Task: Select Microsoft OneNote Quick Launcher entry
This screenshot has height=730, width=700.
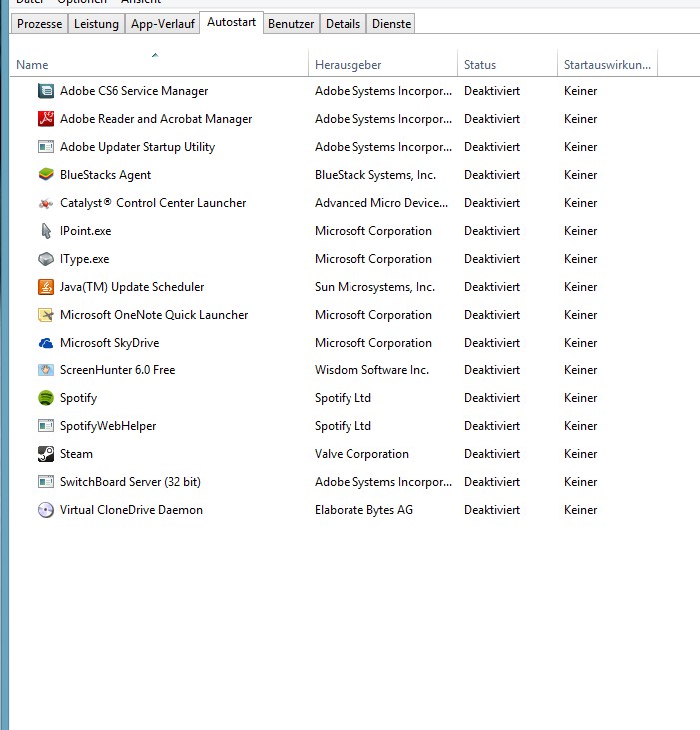Action: tap(154, 315)
